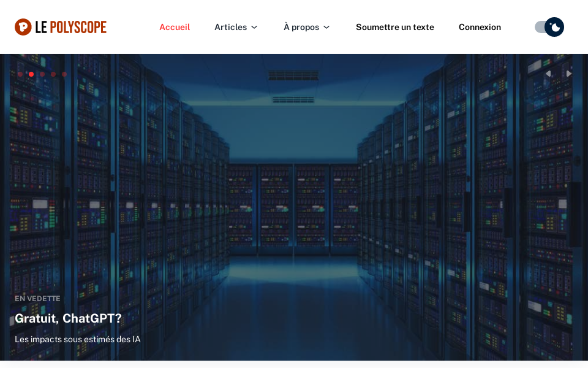588x368 pixels.
Task: Advance carousel with right arrow
Action: (x=569, y=74)
